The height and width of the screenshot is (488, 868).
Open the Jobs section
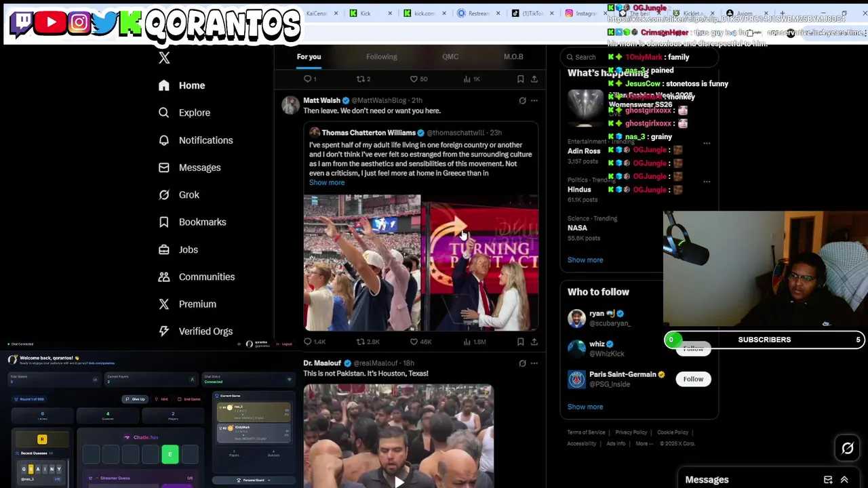pyautogui.click(x=178, y=249)
